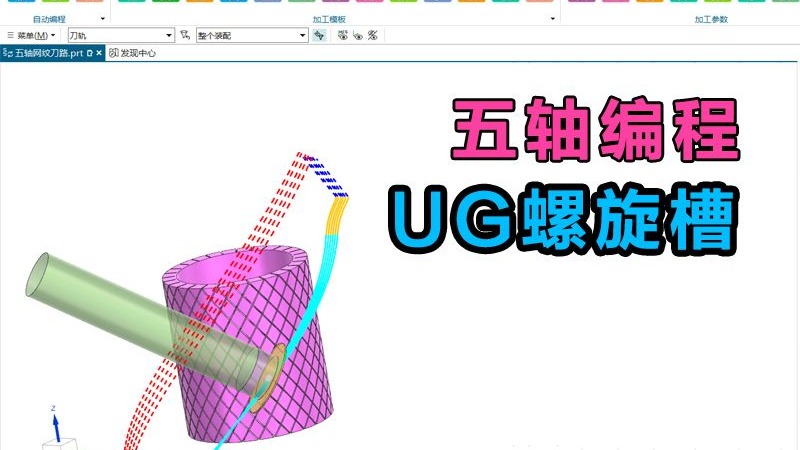Expand the 自动编程 group arrow
The image size is (800, 450).
[x=103, y=19]
